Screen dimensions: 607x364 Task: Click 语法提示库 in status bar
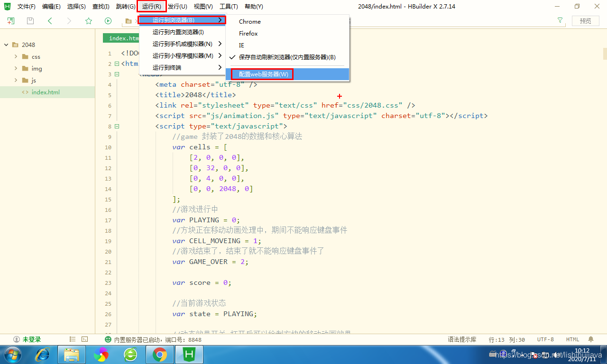click(462, 339)
